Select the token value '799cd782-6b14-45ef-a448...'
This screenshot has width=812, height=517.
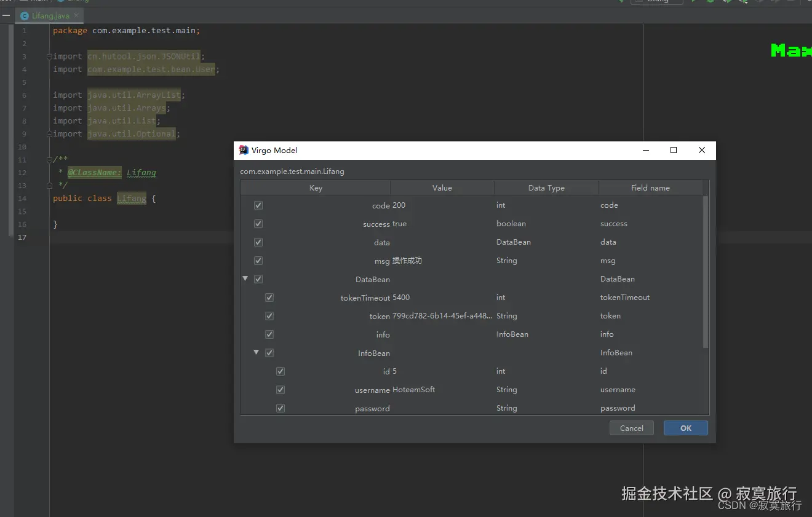click(442, 316)
